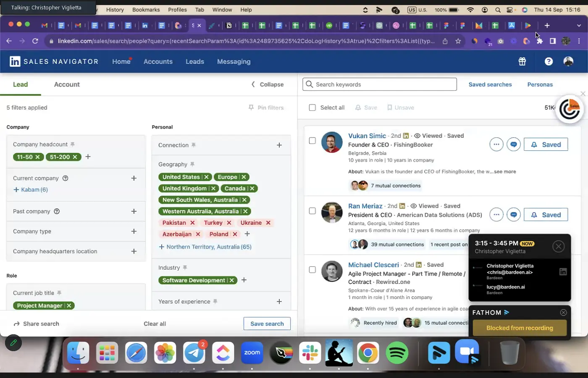The image size is (588, 378).
Task: Close the Fathom recording panel
Action: [x=563, y=312]
